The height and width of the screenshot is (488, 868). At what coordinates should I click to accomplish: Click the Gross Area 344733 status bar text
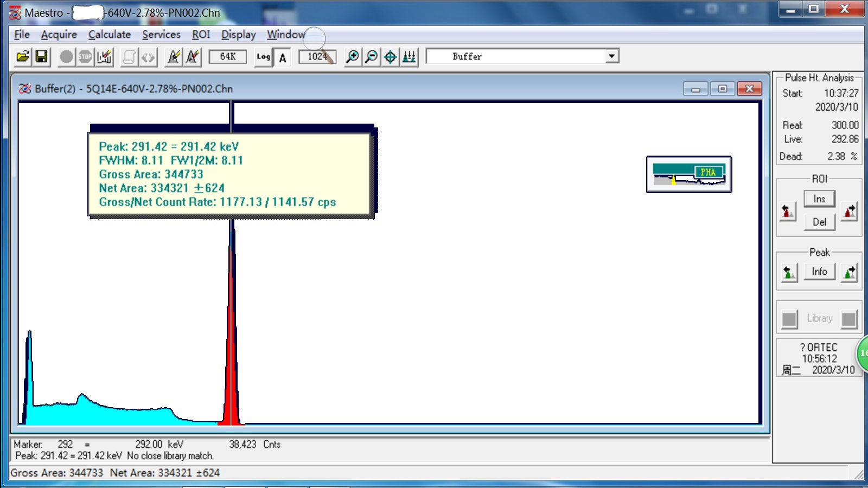[57, 473]
